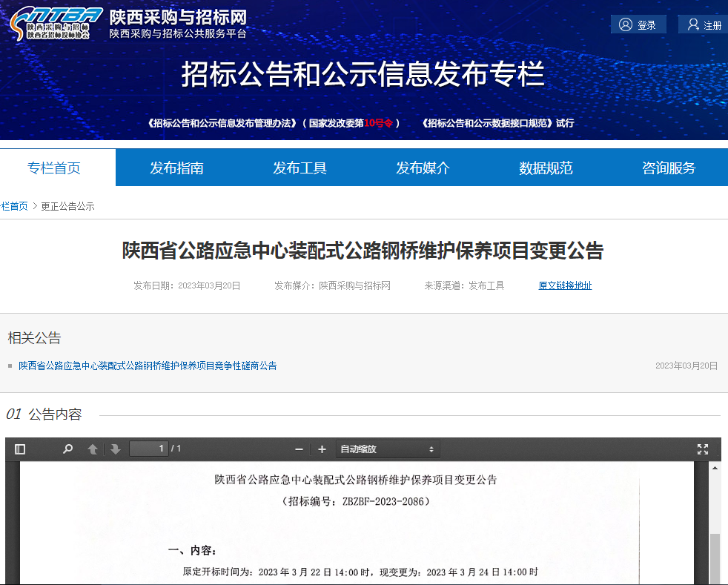Zoom in the PDF with plus button
This screenshot has width=728, height=585.
(322, 449)
